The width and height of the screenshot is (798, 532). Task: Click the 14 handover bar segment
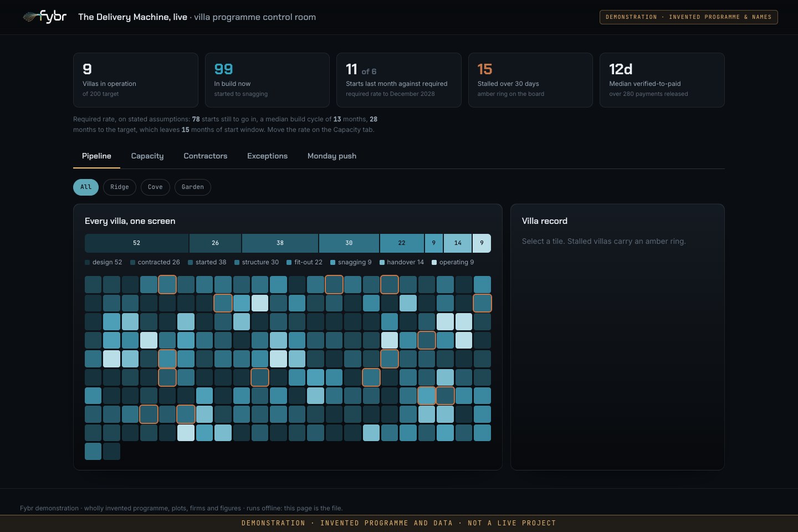click(x=458, y=243)
